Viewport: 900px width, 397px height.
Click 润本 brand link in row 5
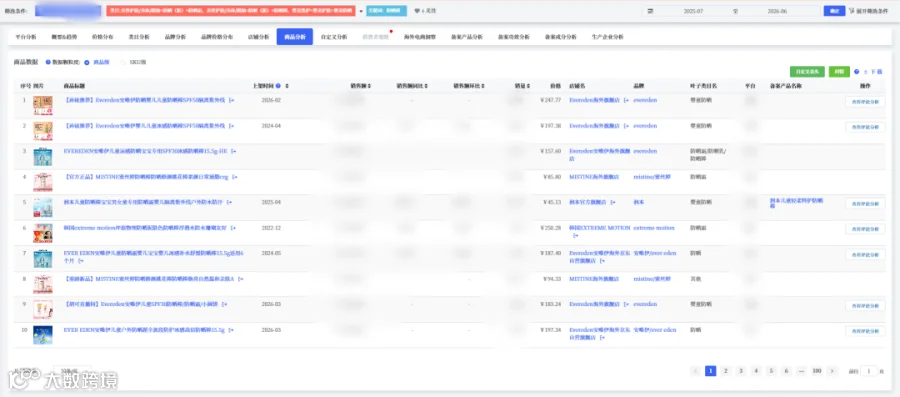click(x=638, y=202)
